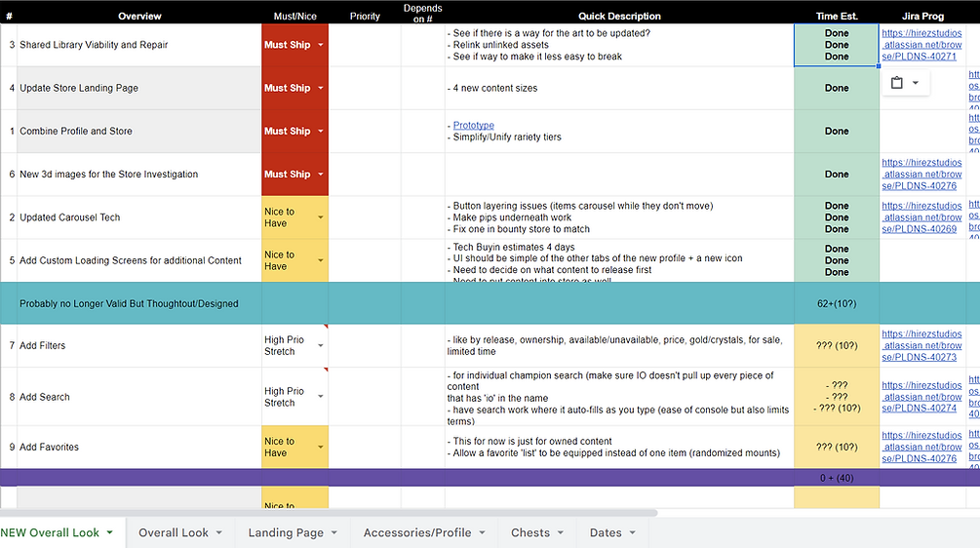Open Must Ship dropdown for Shared Library row

click(321, 45)
